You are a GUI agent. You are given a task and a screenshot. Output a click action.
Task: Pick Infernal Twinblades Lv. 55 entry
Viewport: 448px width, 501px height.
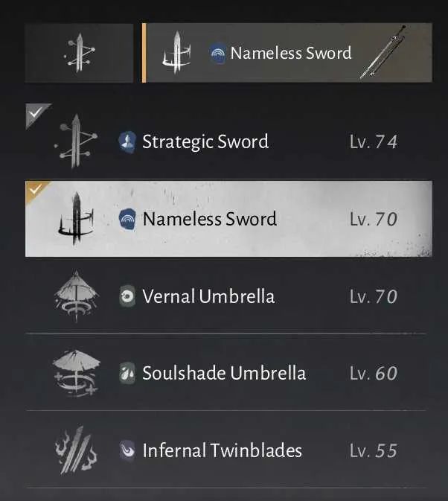[228, 450]
